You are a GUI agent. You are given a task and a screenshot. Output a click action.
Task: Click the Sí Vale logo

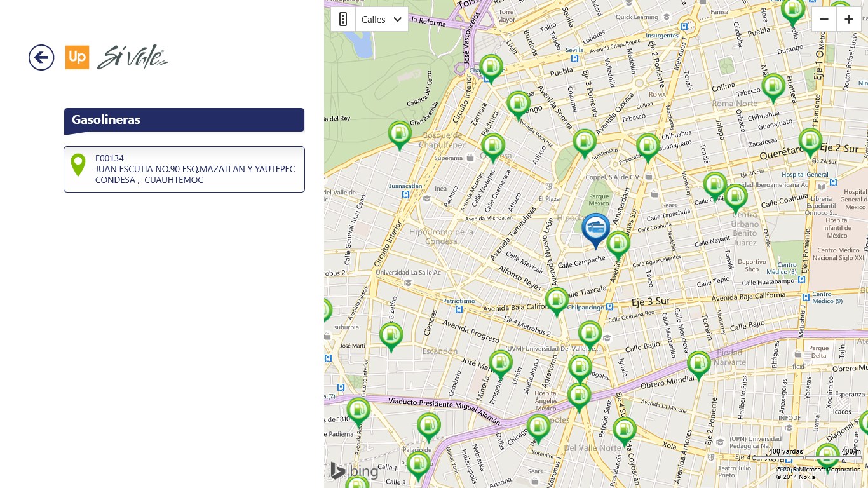pyautogui.click(x=132, y=58)
